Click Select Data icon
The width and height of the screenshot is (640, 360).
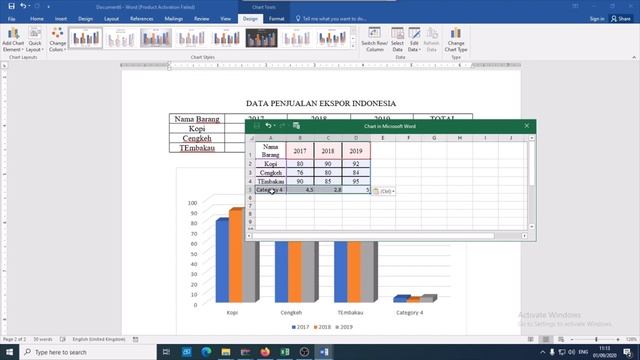pos(397,40)
